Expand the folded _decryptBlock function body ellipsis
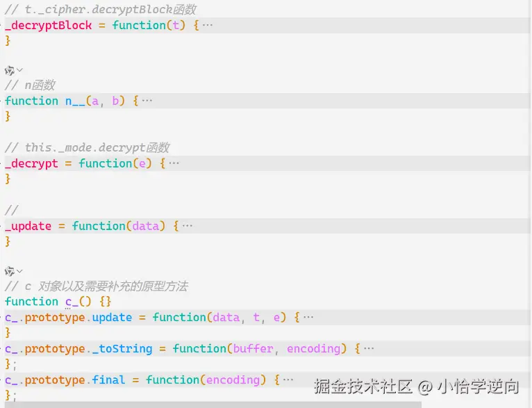Viewport: 532px width, 408px height. tap(207, 25)
